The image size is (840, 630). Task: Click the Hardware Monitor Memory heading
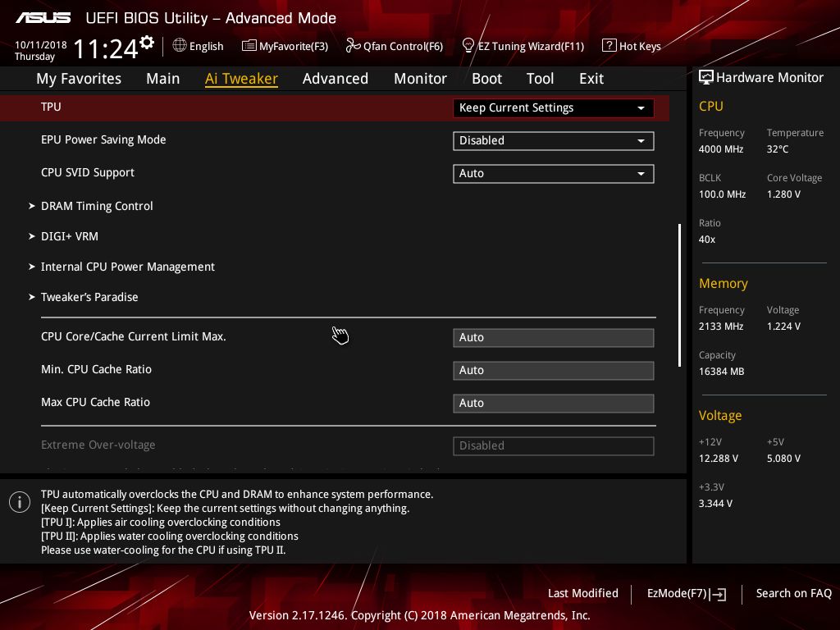(724, 283)
